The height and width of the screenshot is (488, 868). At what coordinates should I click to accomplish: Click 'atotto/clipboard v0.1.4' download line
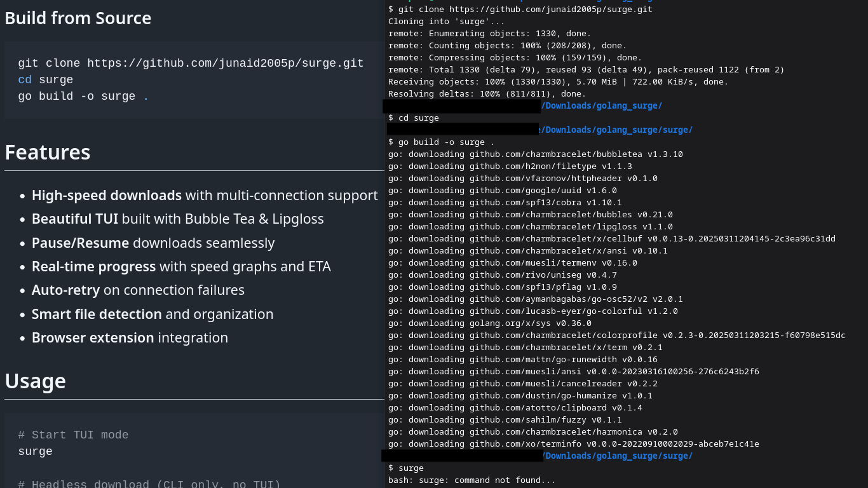pyautogui.click(x=515, y=408)
